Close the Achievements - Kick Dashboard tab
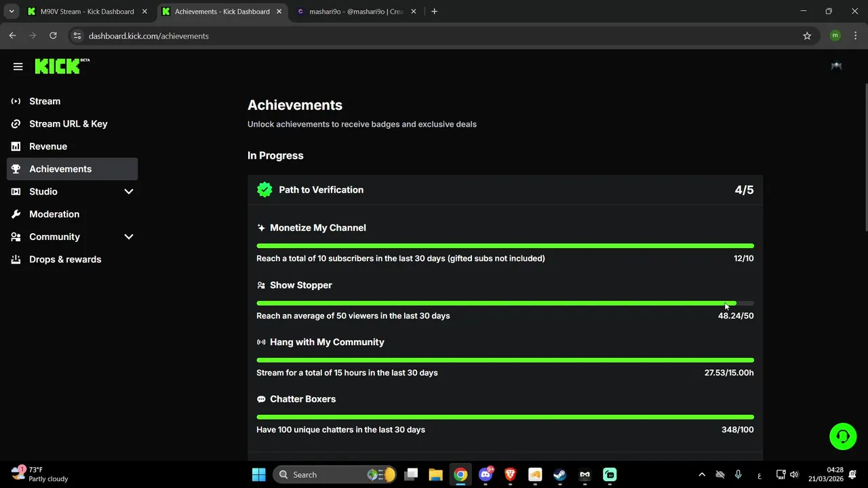The width and height of the screenshot is (868, 488). [279, 12]
